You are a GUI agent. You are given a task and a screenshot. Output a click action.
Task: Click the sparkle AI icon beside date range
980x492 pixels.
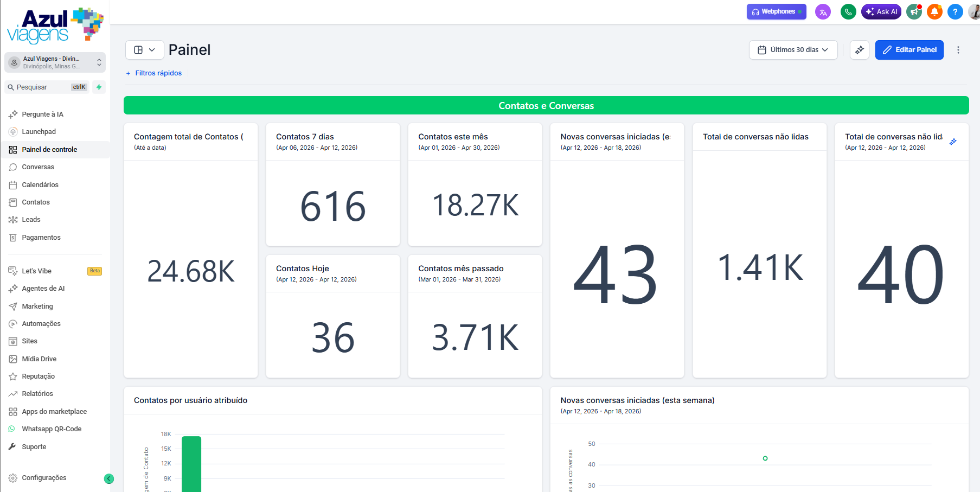point(860,50)
